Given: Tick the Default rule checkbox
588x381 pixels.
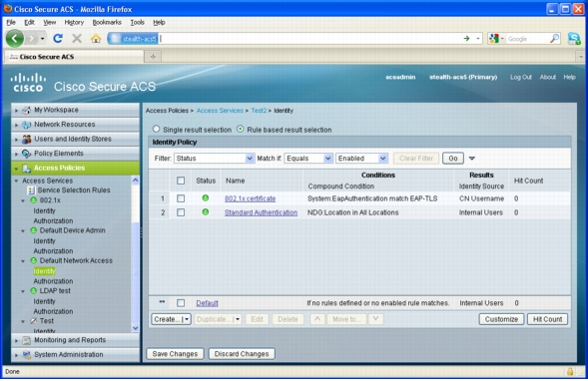Looking at the screenshot, I should point(181,303).
